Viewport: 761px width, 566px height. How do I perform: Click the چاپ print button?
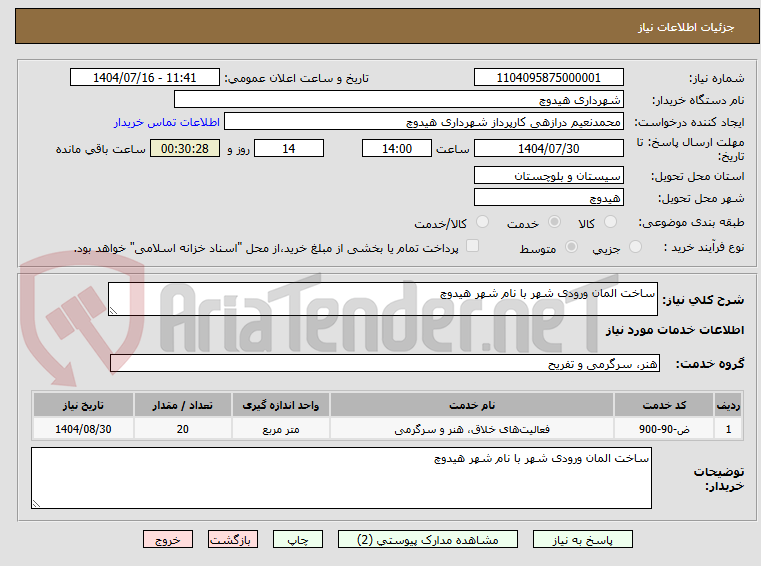point(298,539)
